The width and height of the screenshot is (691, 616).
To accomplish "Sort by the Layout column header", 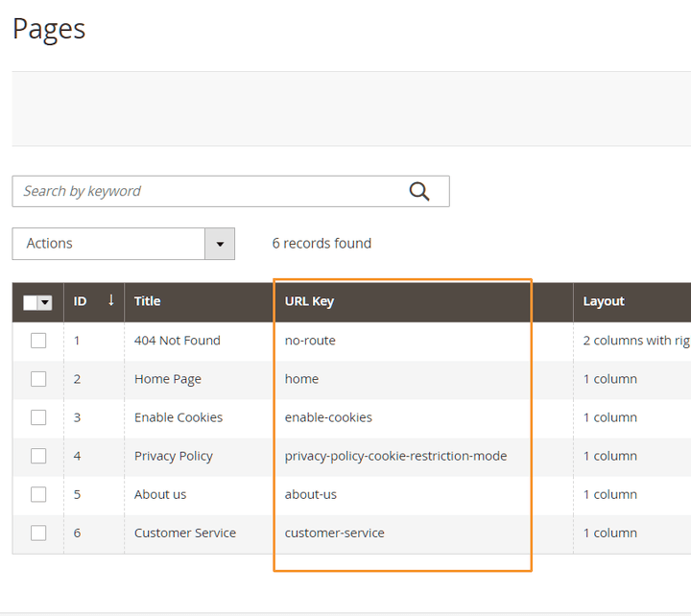I will point(631,302).
